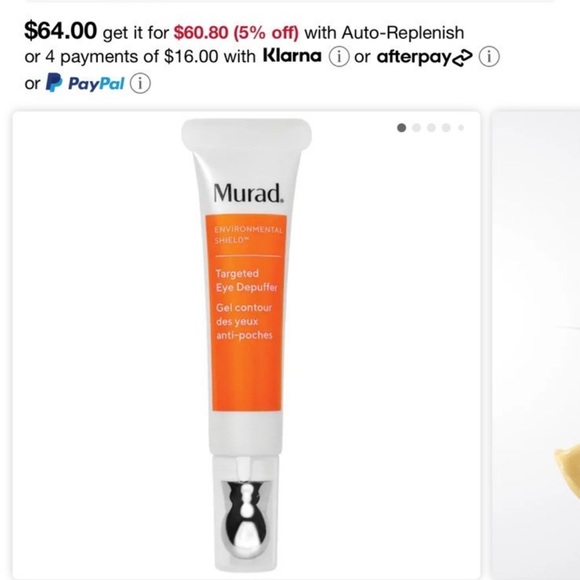
Task: Click the Murad brand name on tube
Action: [x=249, y=193]
